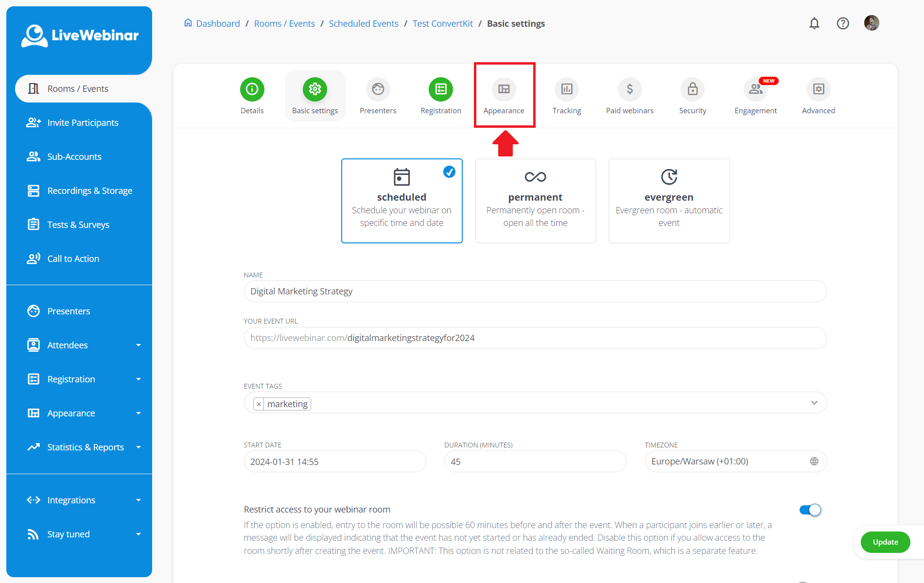Open the Security settings section
This screenshot has height=583, width=924.
(x=692, y=95)
